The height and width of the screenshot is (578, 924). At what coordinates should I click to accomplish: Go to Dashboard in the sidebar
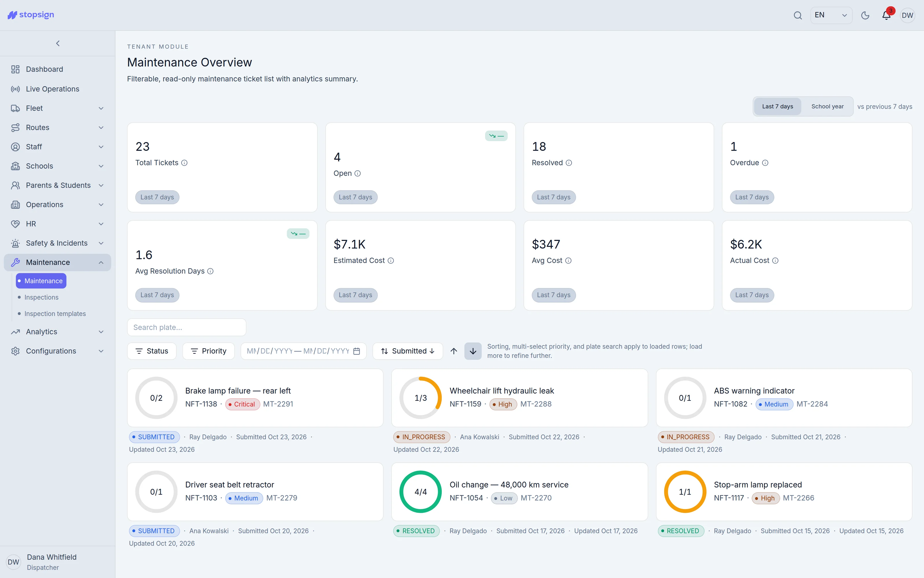click(58, 69)
